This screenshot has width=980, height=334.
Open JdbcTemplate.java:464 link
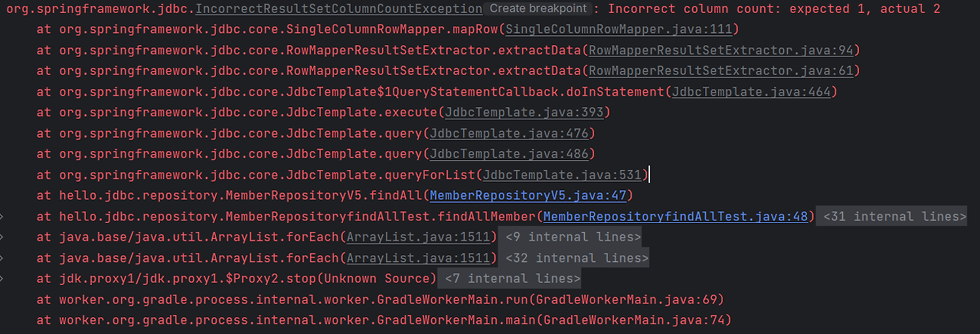752,92
